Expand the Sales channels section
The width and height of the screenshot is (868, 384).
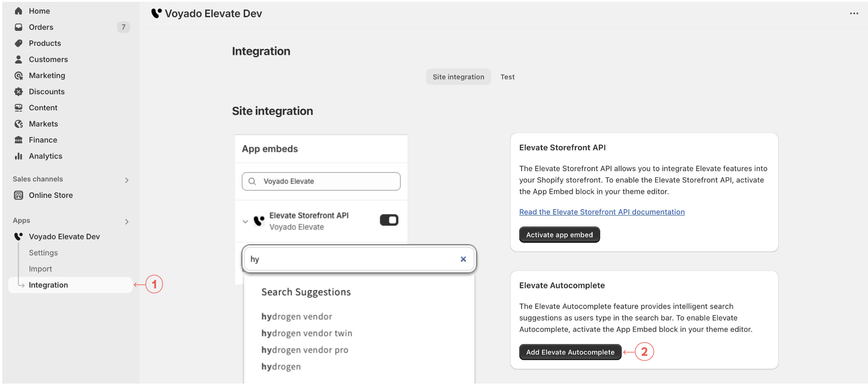click(127, 180)
